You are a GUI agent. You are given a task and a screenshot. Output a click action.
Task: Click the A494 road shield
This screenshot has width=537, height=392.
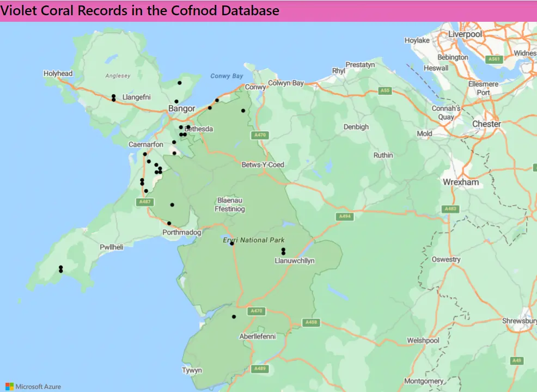(x=345, y=216)
